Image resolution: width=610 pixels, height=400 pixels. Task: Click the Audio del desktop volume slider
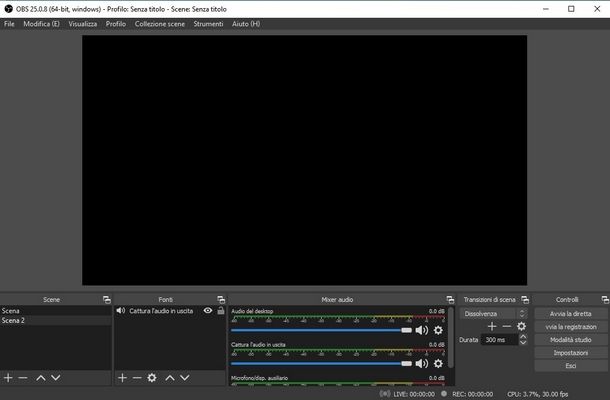click(320, 330)
